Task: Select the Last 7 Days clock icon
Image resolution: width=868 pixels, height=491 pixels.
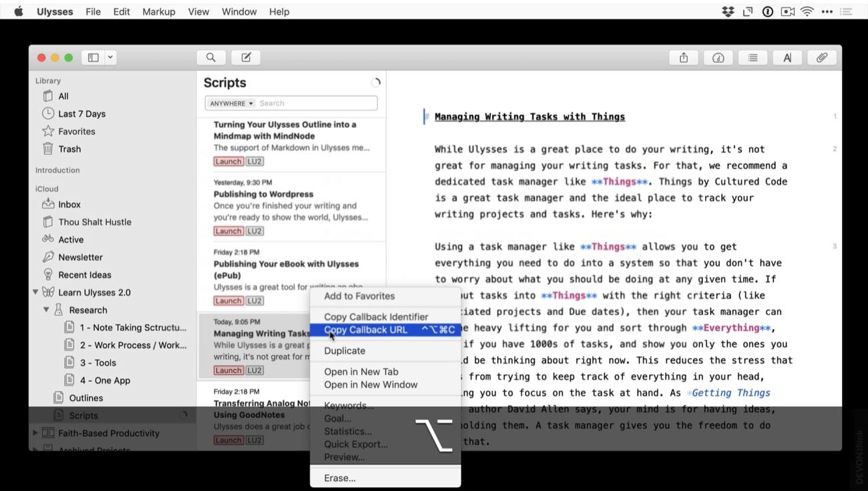Action: [48, 113]
